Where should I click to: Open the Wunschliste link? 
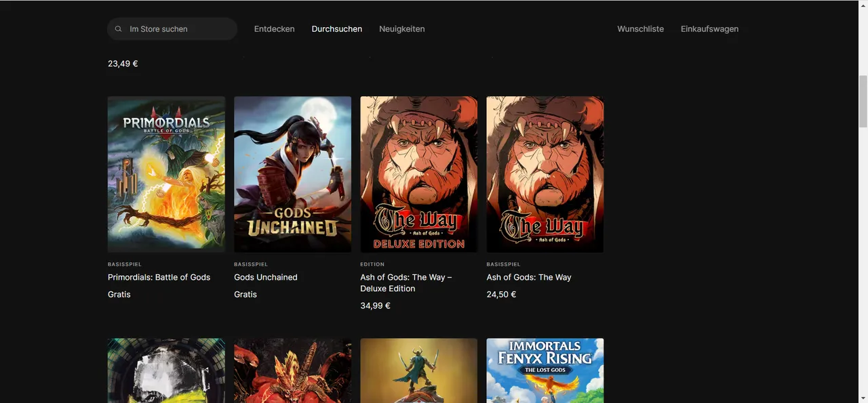point(640,29)
